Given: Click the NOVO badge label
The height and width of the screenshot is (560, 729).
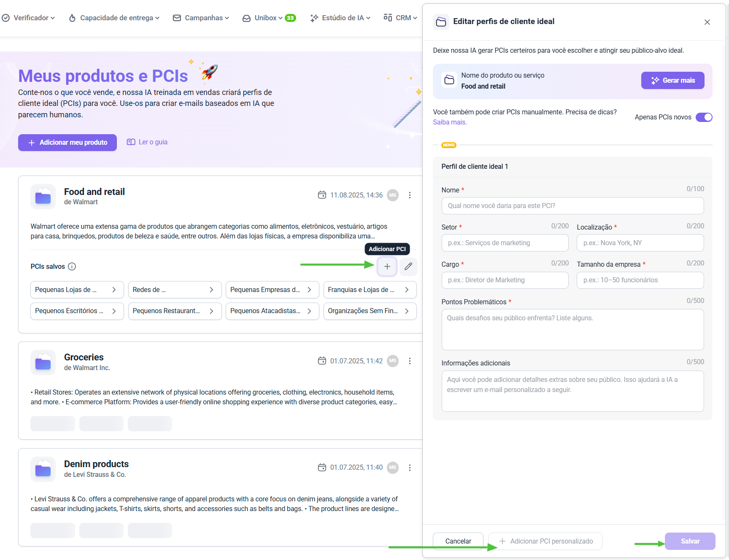Looking at the screenshot, I should 449,145.
